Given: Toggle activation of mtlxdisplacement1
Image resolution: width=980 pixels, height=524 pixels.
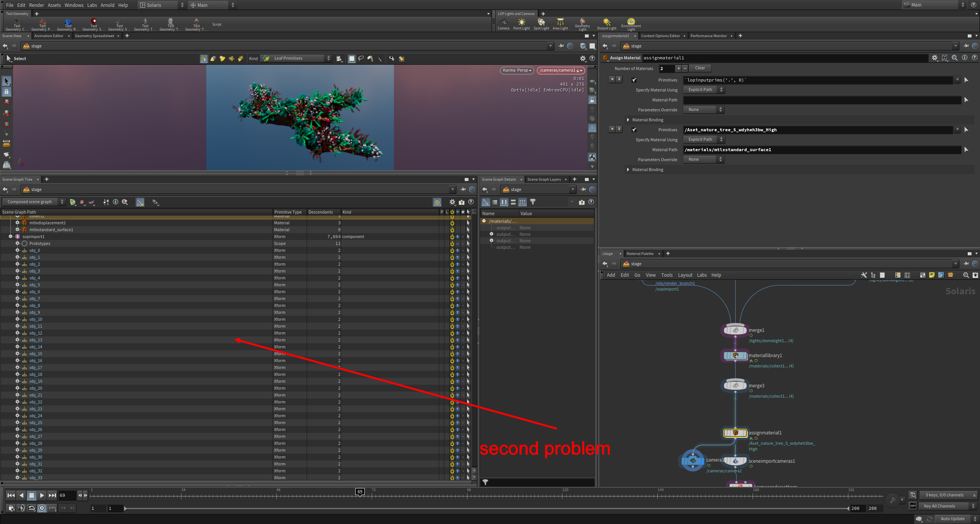Looking at the screenshot, I should [x=452, y=223].
